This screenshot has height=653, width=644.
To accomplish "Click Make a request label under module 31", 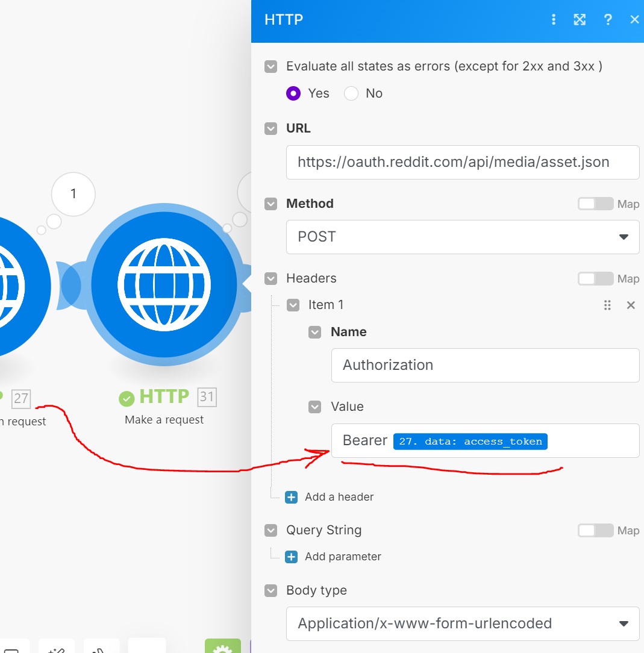I will tap(164, 420).
